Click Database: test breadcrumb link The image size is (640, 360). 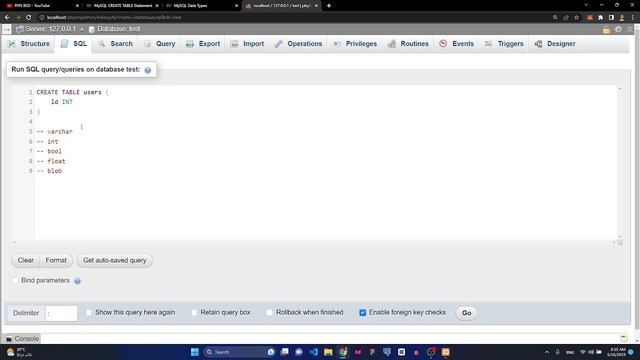[x=118, y=29]
